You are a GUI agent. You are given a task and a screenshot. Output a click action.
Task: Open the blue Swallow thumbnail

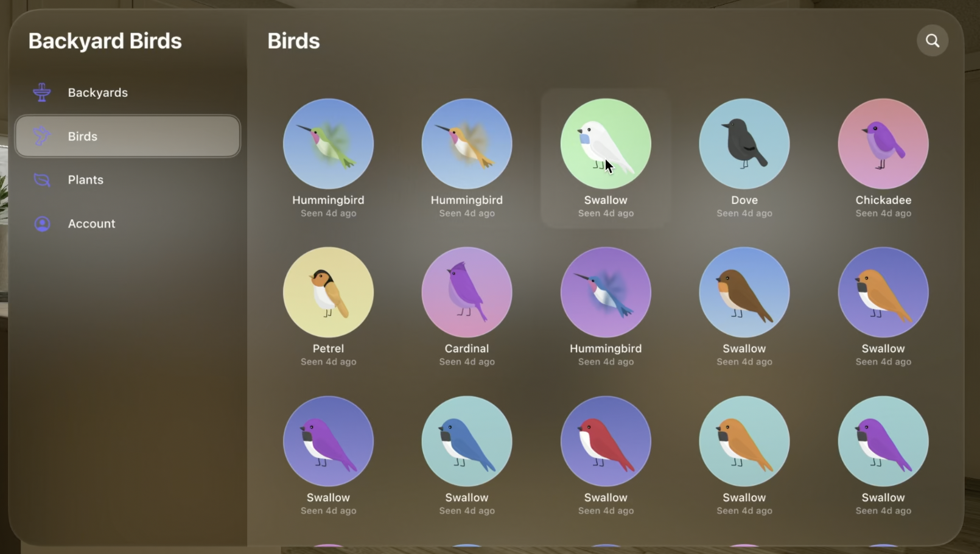point(467,441)
